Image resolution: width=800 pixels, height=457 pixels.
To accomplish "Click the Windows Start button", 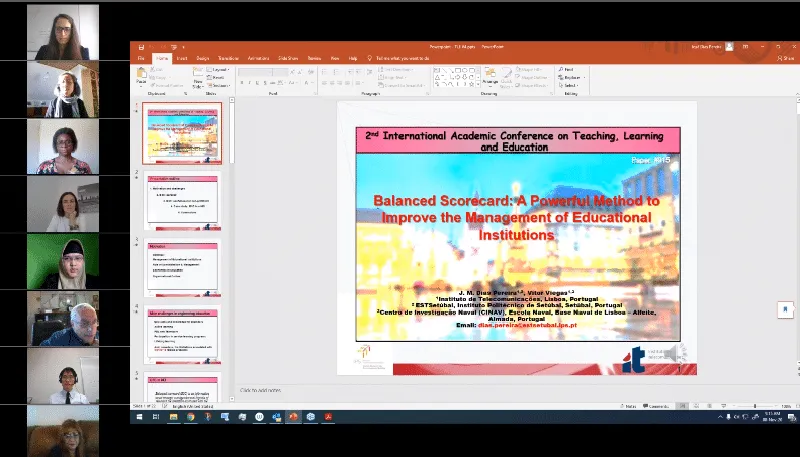I will [139, 417].
